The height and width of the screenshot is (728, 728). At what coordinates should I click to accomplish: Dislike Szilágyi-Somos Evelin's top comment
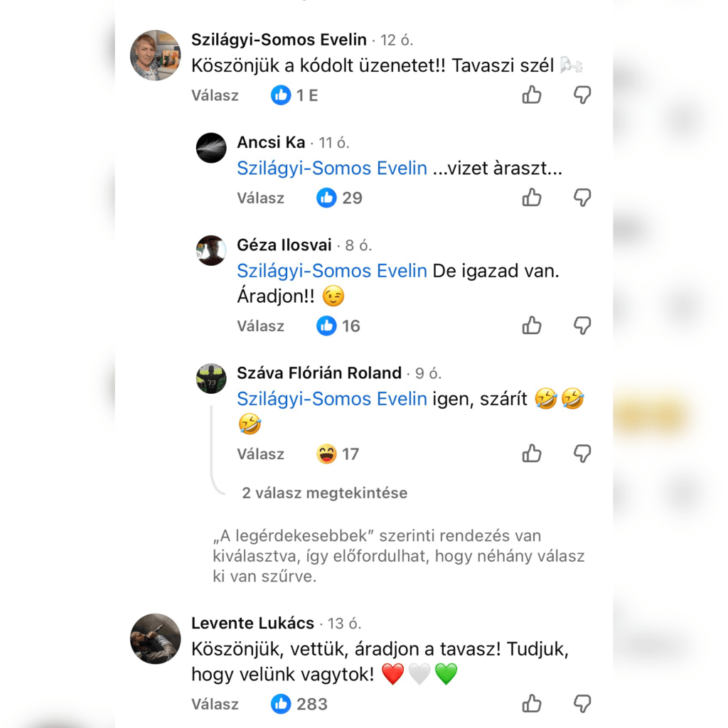(x=582, y=95)
